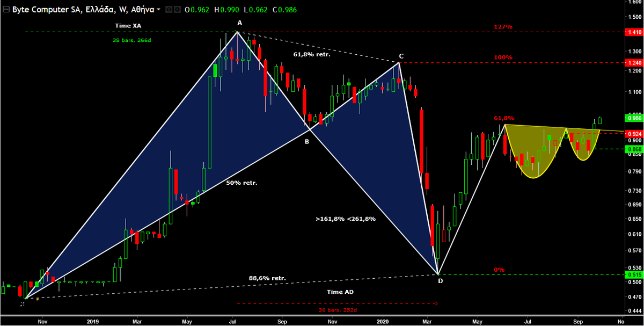Select the low value L0.962

click(x=255, y=10)
